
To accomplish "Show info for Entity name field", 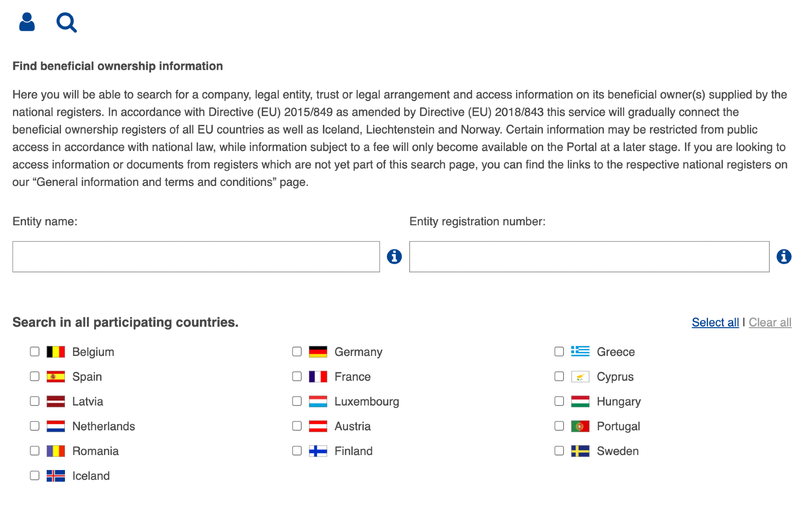I will pyautogui.click(x=394, y=257).
